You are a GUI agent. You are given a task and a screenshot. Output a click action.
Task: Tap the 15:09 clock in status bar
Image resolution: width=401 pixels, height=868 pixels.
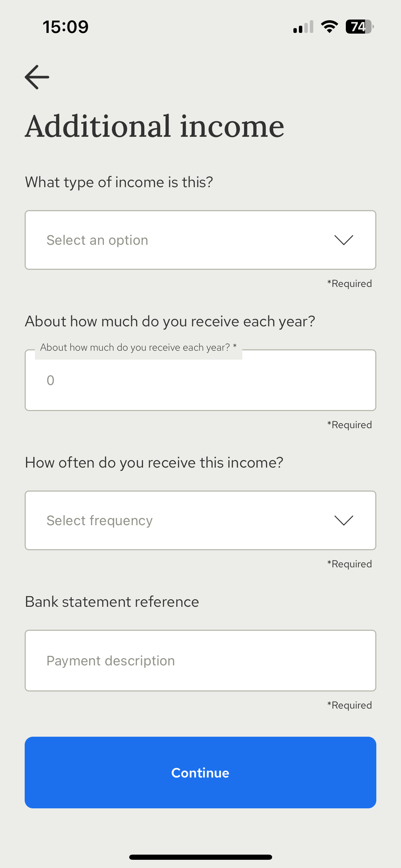tap(65, 27)
